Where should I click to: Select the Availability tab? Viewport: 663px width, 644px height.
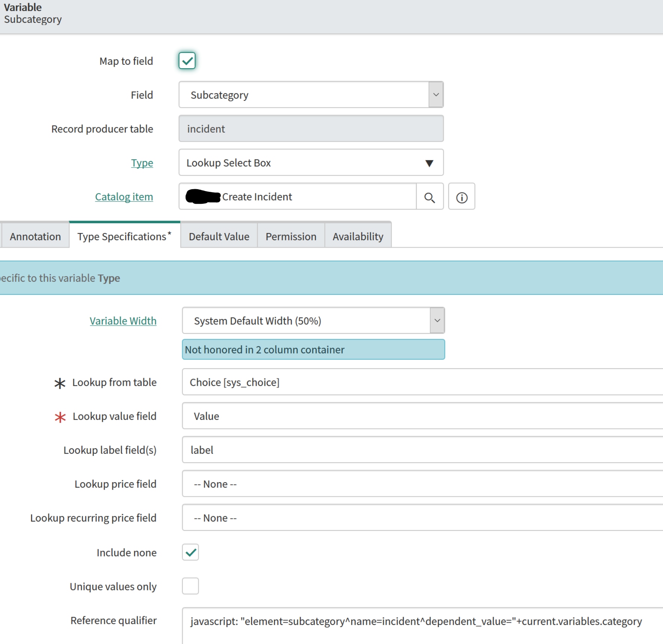pyautogui.click(x=357, y=236)
